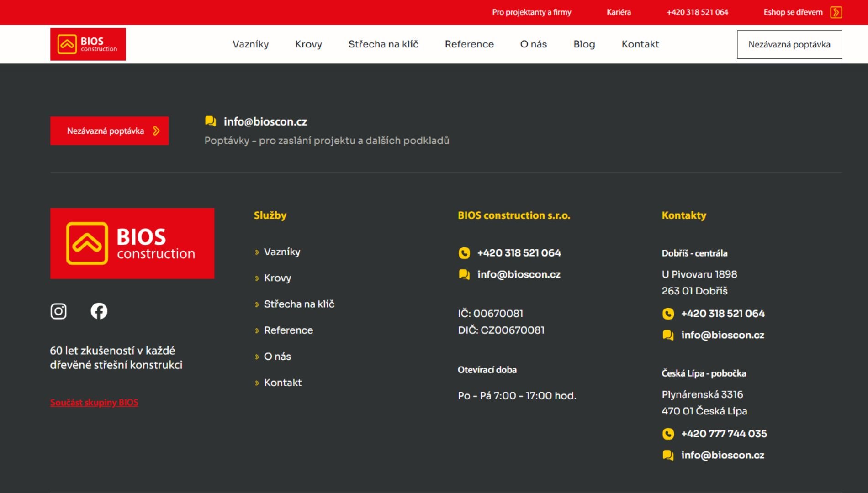Click the Služby footer heading
This screenshot has height=493, width=868.
click(270, 215)
